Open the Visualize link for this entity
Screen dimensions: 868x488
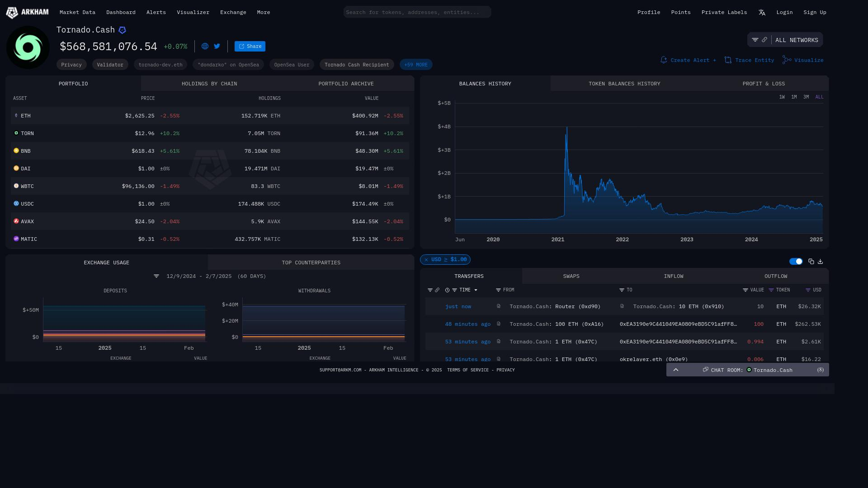pyautogui.click(x=803, y=60)
